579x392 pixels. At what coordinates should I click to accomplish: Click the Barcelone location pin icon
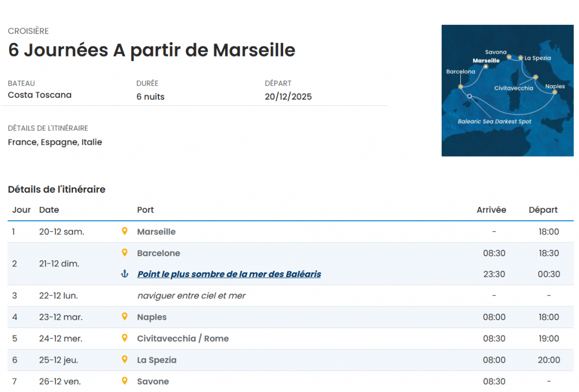point(124,253)
